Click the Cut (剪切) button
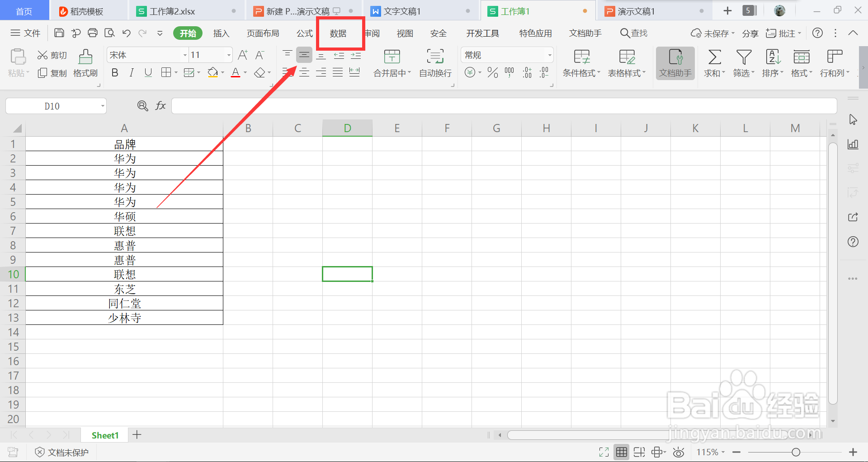 coord(52,55)
